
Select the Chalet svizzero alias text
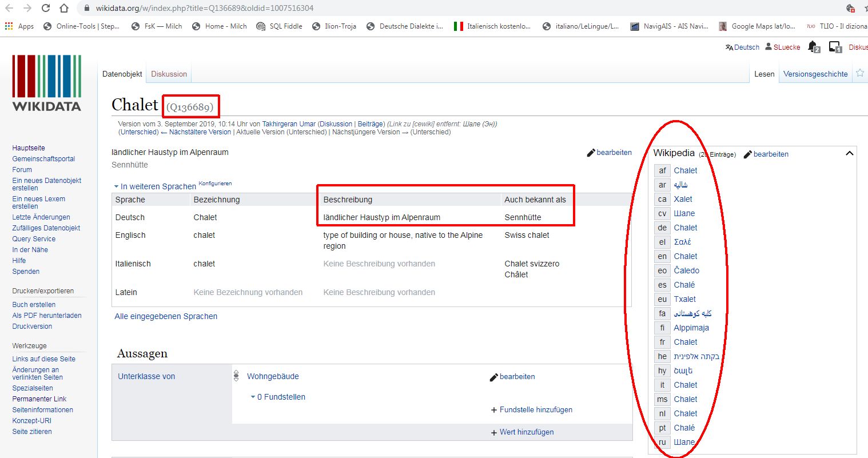(532, 264)
